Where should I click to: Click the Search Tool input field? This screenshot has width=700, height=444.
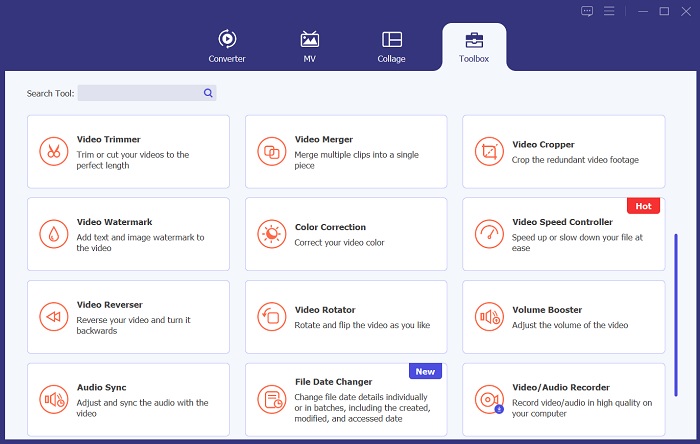pos(139,93)
